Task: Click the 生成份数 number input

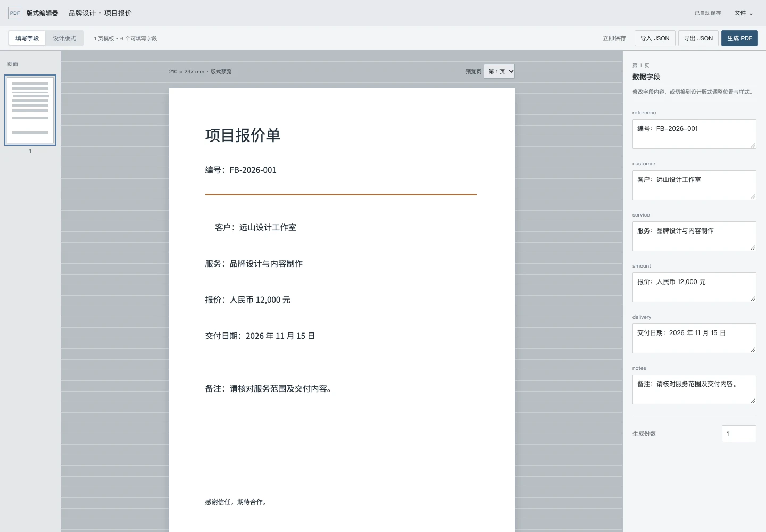Action: (x=739, y=434)
